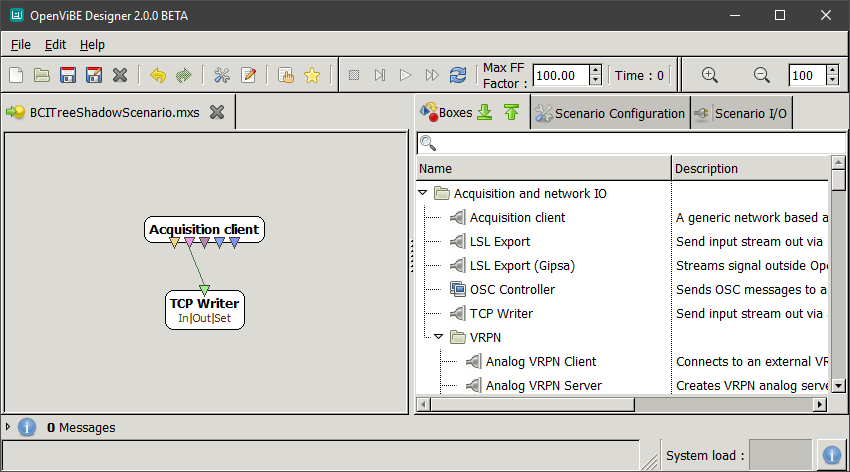Image resolution: width=850 pixels, height=472 pixels.
Task: Click the Max FF Factor input field
Action: click(x=561, y=75)
